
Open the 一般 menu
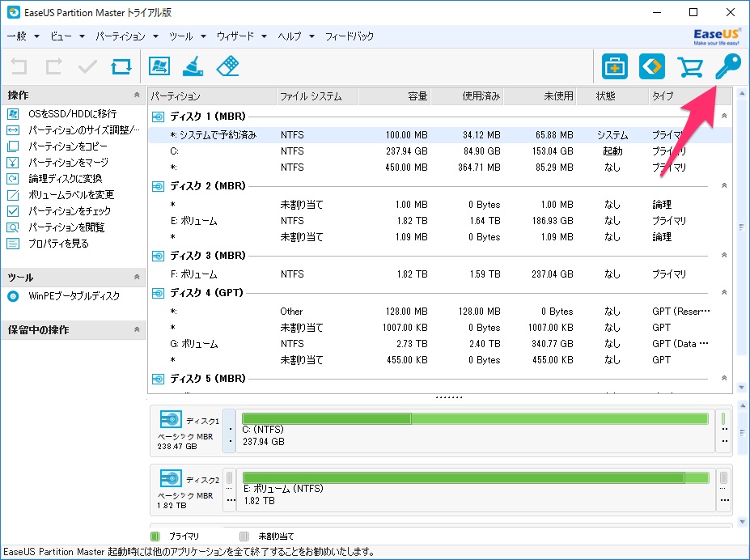point(23,36)
